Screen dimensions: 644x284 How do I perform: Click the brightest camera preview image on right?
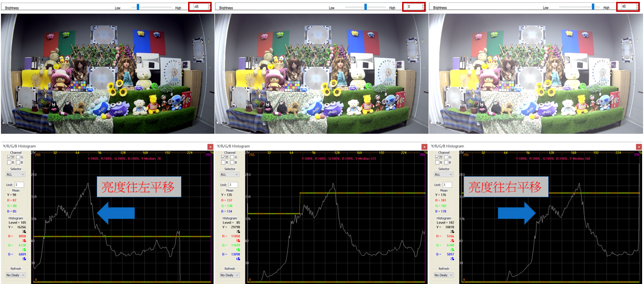point(536,74)
